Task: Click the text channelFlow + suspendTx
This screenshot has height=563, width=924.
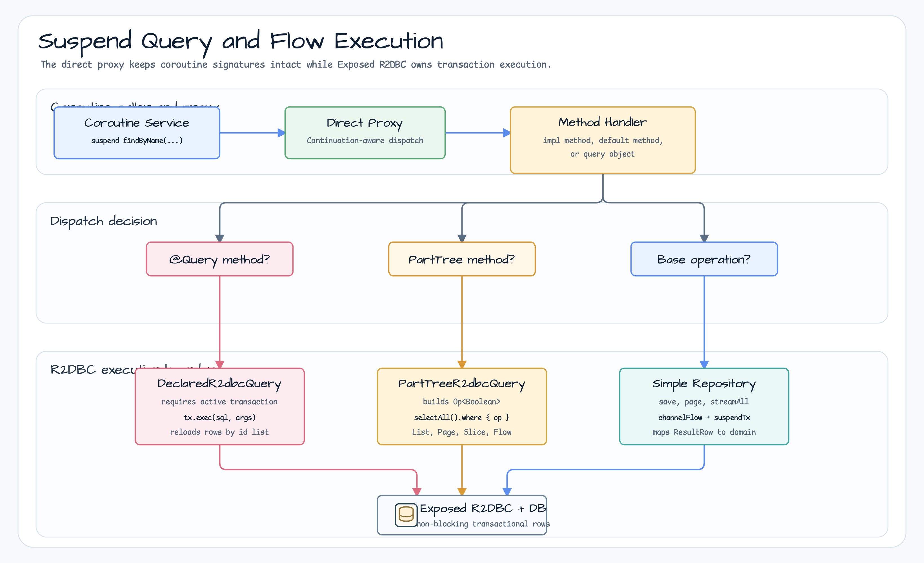Action: (x=704, y=417)
